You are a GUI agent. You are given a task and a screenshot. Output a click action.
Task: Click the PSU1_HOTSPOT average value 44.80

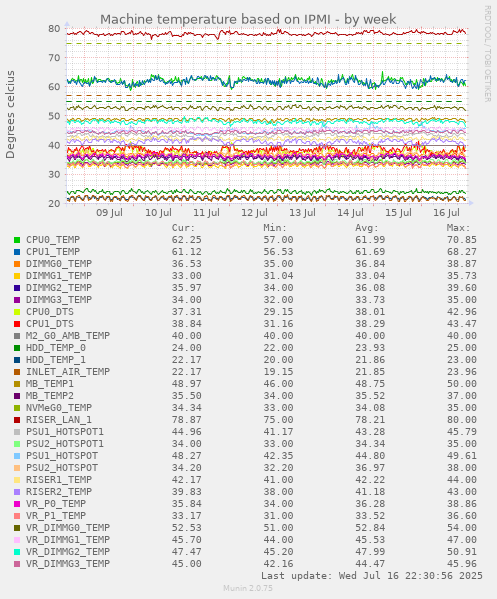pyautogui.click(x=370, y=456)
